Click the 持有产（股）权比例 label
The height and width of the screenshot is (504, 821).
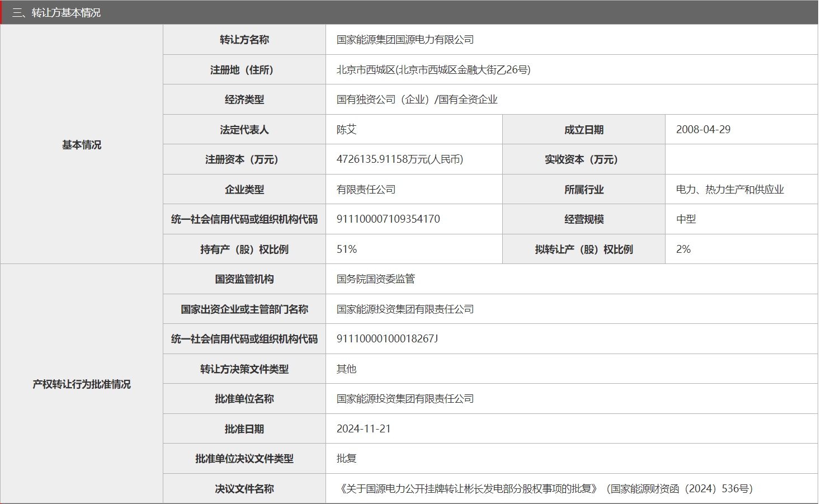(244, 249)
